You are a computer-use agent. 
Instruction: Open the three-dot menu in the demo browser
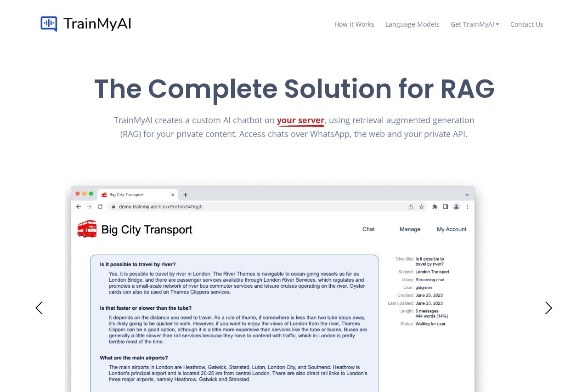467,207
